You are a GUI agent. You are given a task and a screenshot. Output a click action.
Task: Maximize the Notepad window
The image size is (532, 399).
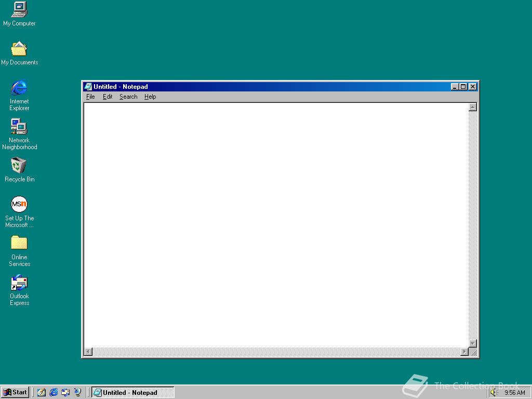463,87
